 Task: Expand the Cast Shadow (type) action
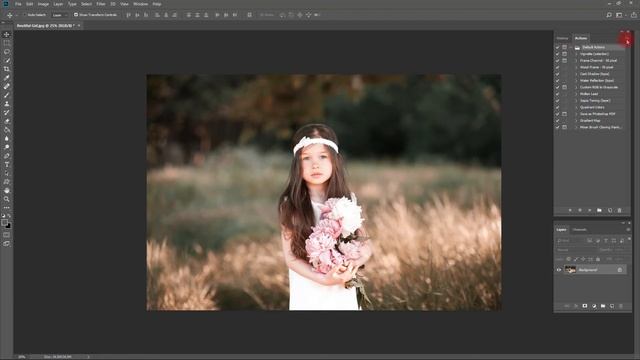coord(576,74)
